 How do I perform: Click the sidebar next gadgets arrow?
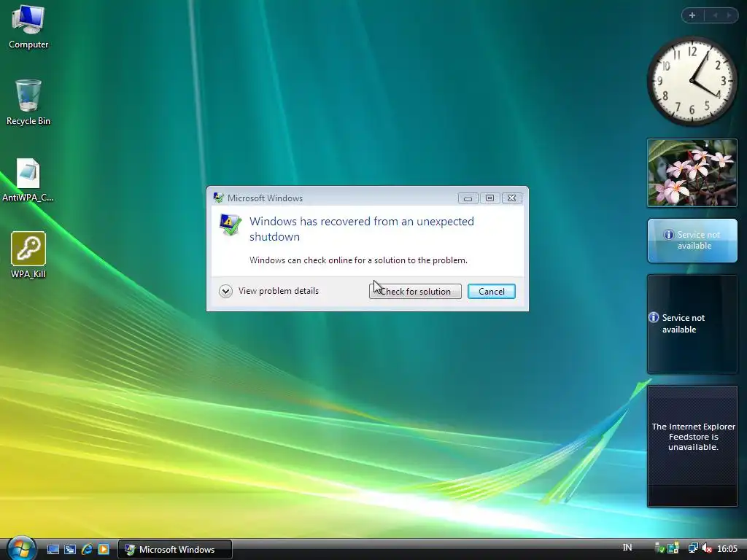tap(729, 15)
